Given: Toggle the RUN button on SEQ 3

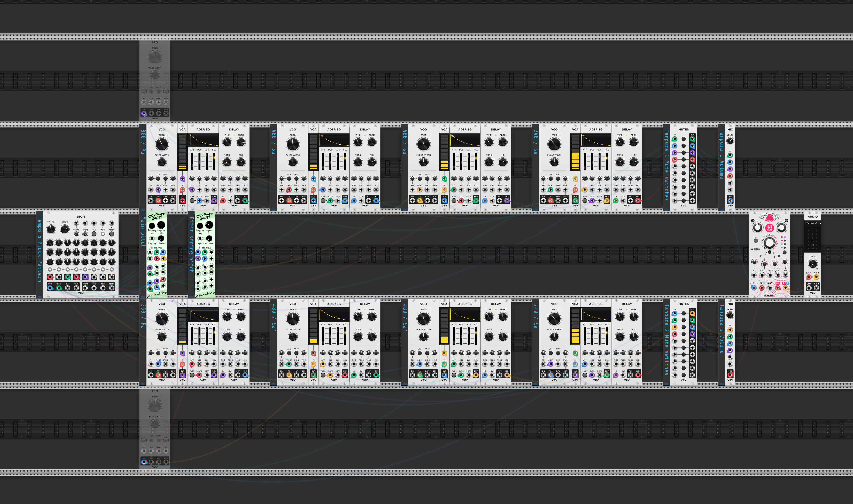Looking at the screenshot, I should click(x=103, y=234).
